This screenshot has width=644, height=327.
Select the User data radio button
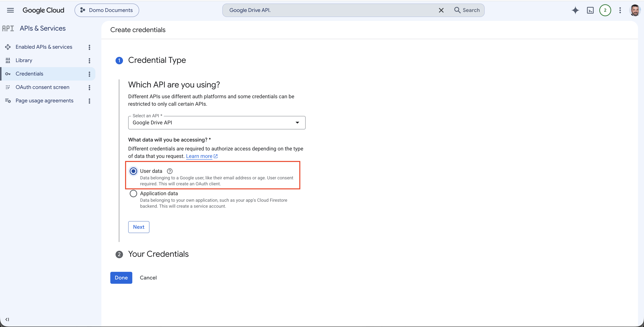pyautogui.click(x=133, y=171)
